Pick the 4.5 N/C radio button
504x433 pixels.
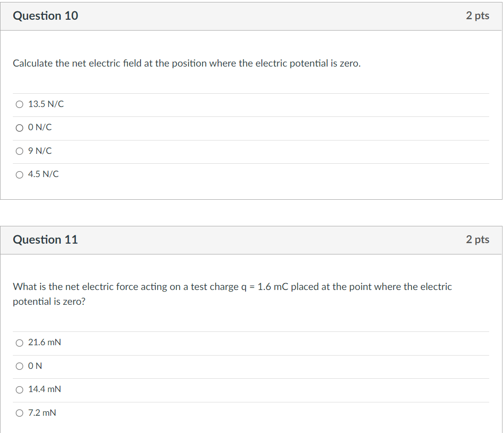[20, 175]
